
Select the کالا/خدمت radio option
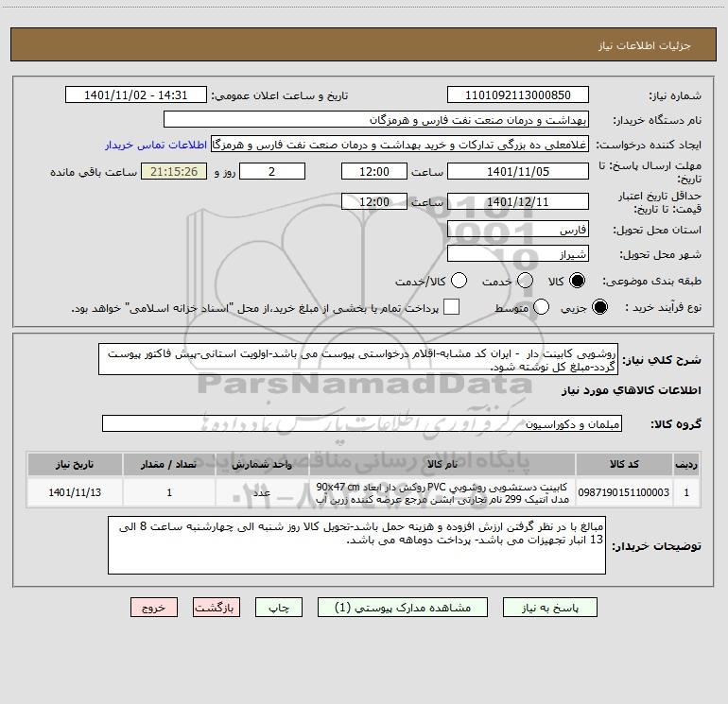459,281
